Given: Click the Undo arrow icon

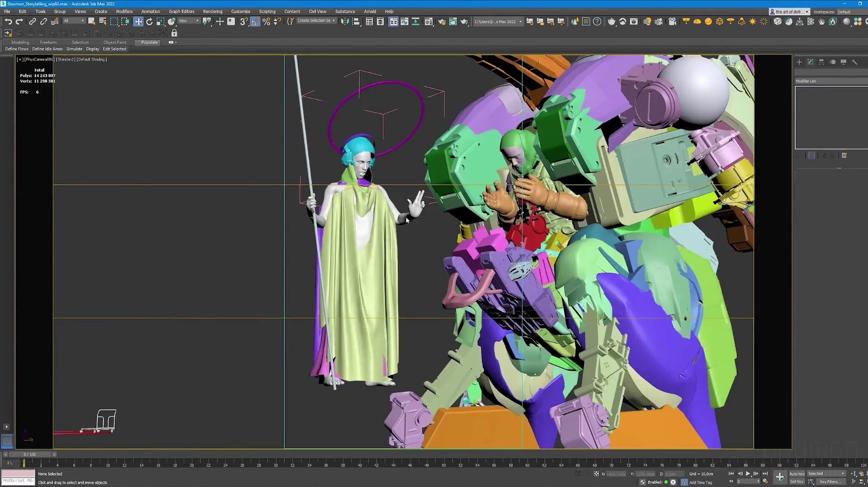Looking at the screenshot, I should (x=8, y=21).
